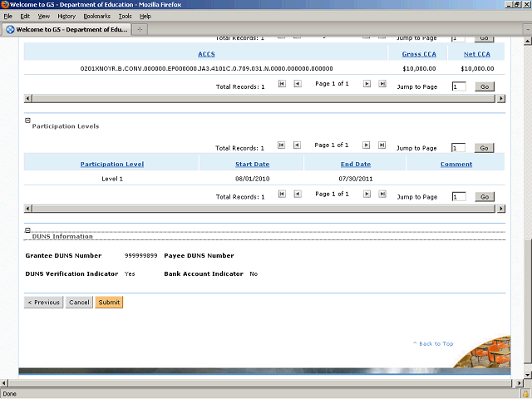The width and height of the screenshot is (532, 399).
Task: First page icon below Level 1 row
Action: (x=282, y=194)
